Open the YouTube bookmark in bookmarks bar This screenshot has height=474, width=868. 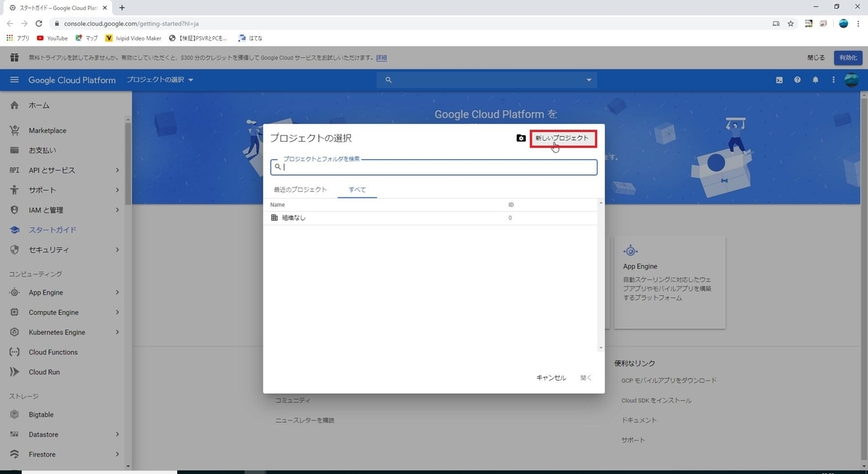coord(52,38)
